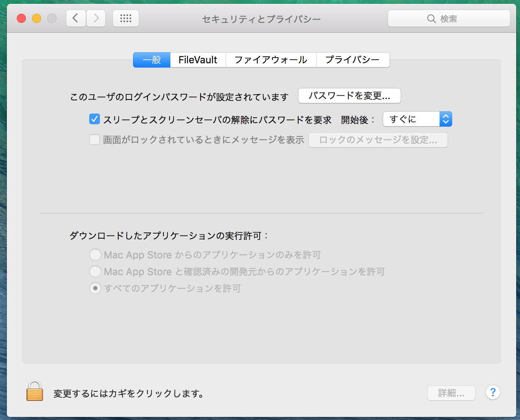Viewport: 520px width, 420px height.
Task: Open the プライバシー tab
Action: point(353,60)
